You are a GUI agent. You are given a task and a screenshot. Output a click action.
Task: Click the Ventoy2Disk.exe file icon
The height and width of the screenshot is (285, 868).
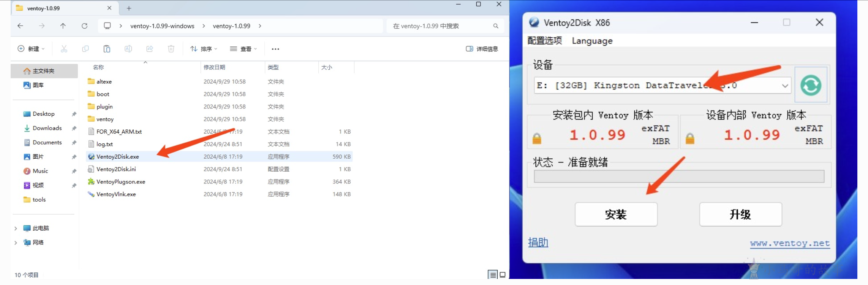[91, 156]
